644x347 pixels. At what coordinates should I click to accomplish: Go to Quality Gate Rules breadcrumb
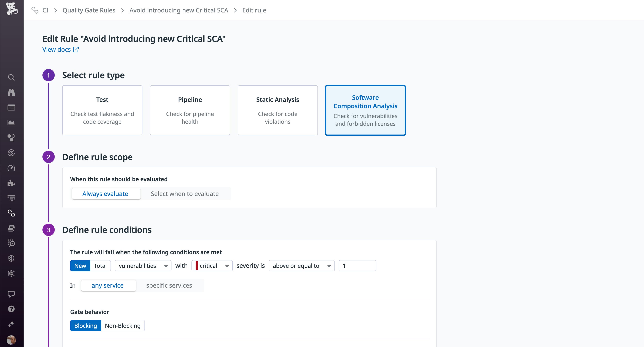89,10
